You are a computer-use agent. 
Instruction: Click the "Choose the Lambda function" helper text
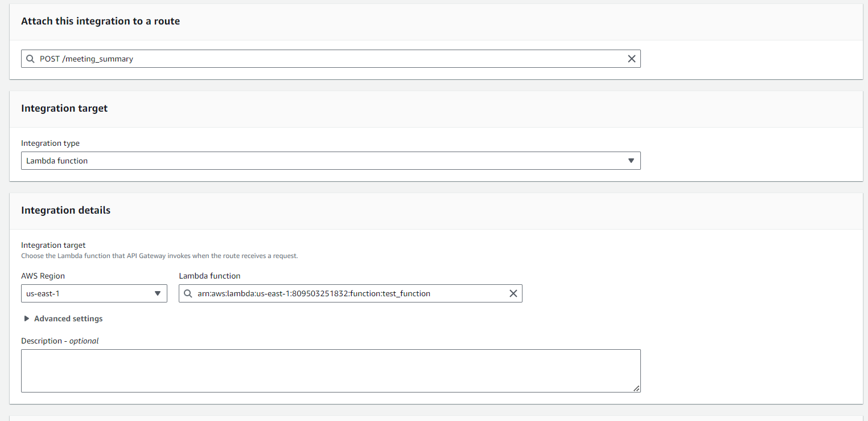coord(159,256)
